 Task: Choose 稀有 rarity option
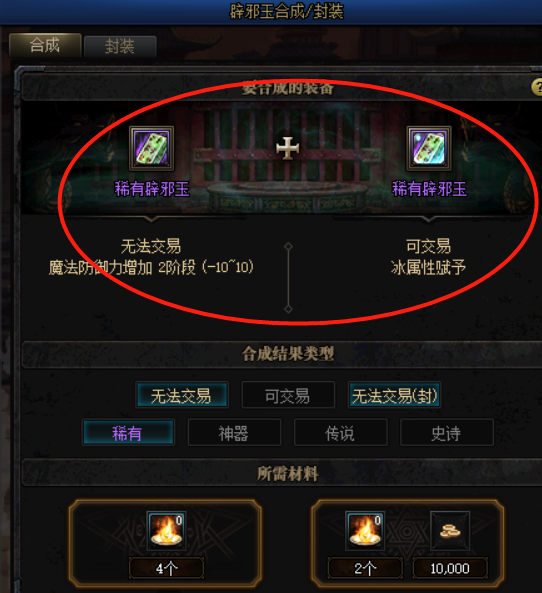(128, 432)
